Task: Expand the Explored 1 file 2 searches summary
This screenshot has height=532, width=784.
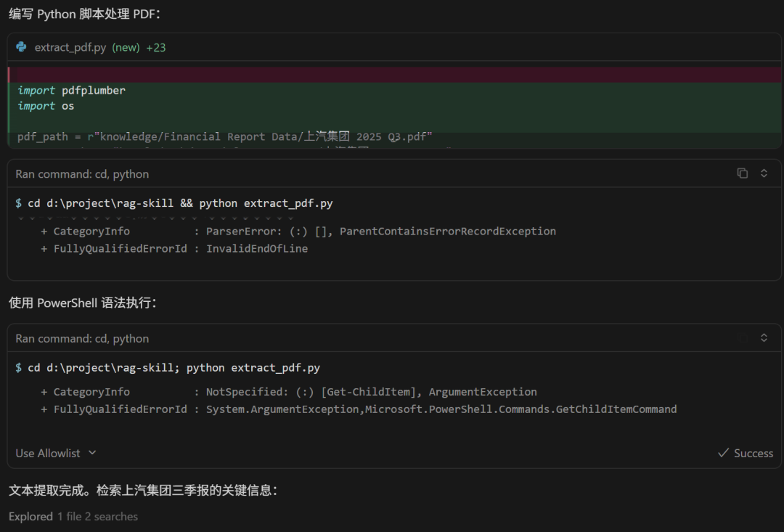Action: tap(73, 517)
